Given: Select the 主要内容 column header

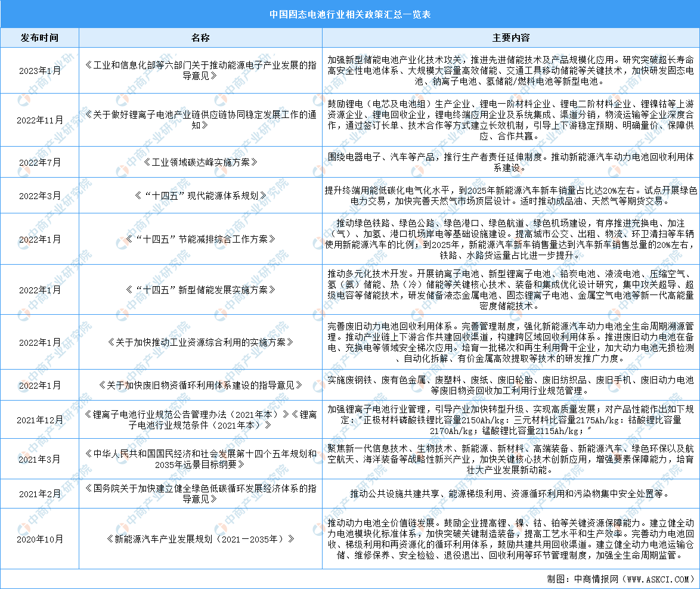Looking at the screenshot, I should 511,38.
